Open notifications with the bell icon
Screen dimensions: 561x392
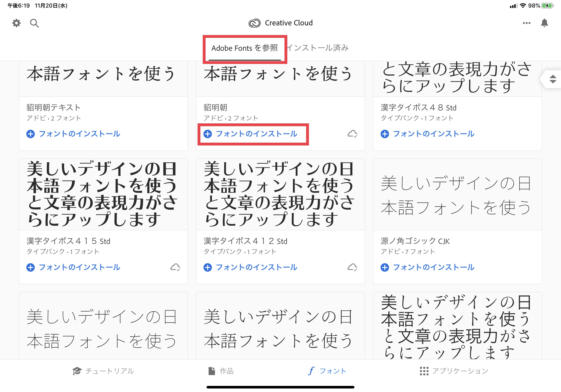(544, 23)
